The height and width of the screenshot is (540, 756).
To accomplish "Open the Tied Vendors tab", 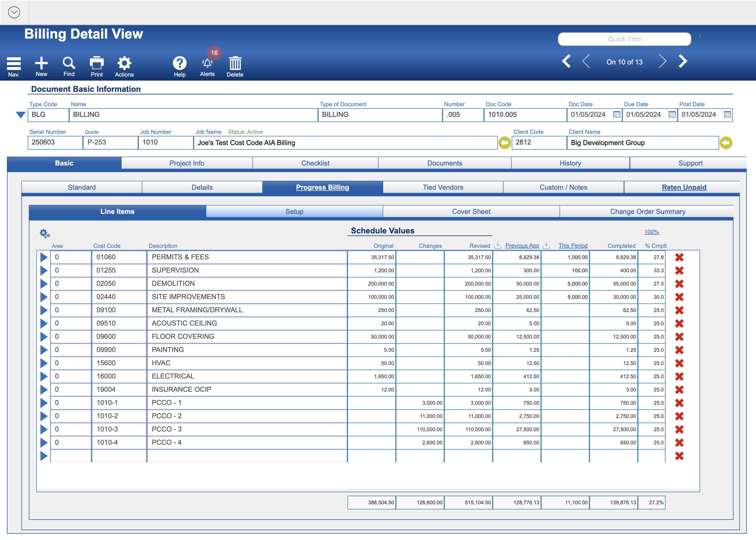I will pyautogui.click(x=443, y=188).
